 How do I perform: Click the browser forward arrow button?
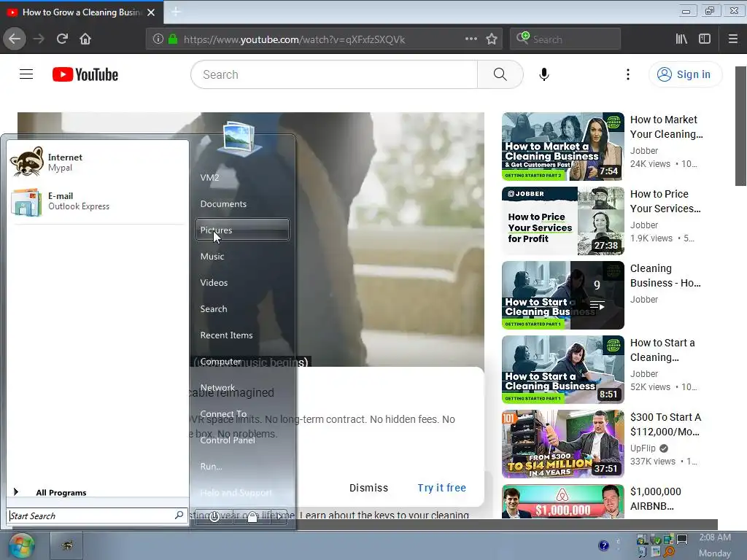39,39
